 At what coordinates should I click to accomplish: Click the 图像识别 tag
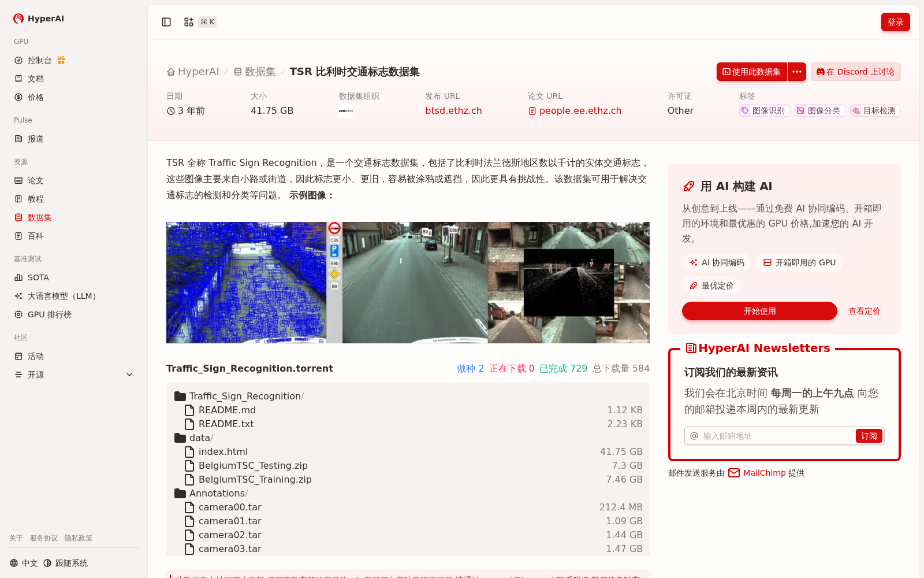[x=764, y=110]
